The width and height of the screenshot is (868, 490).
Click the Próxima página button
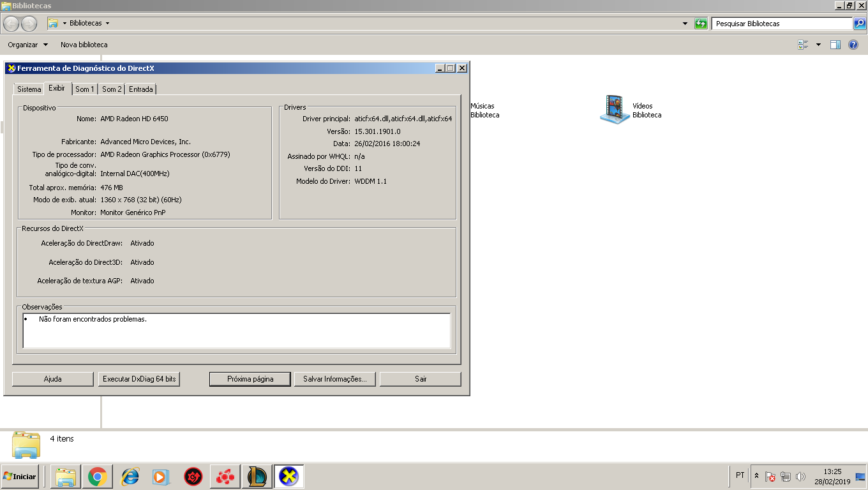coord(250,379)
